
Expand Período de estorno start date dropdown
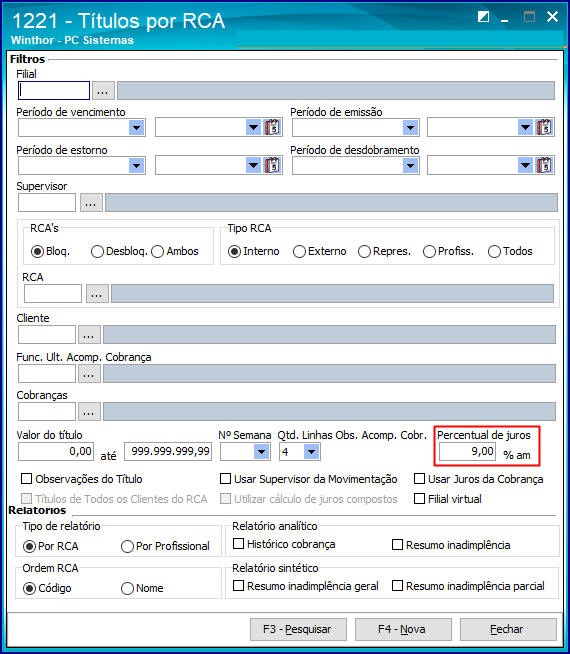136,166
